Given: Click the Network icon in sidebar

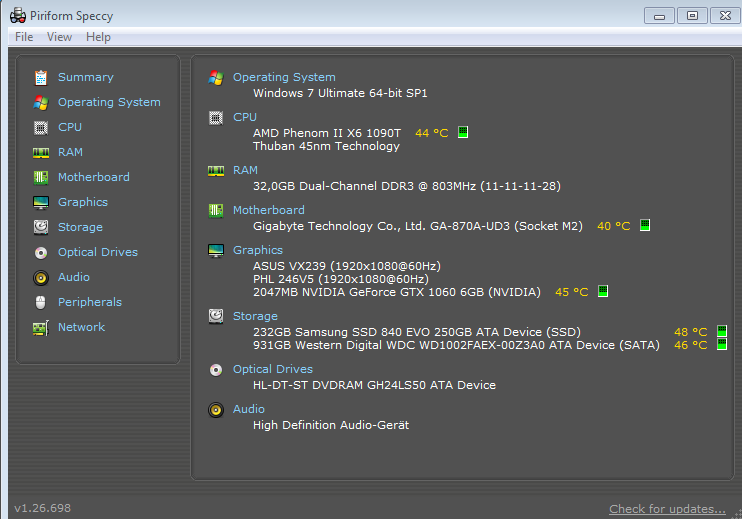Looking at the screenshot, I should click(x=40, y=327).
